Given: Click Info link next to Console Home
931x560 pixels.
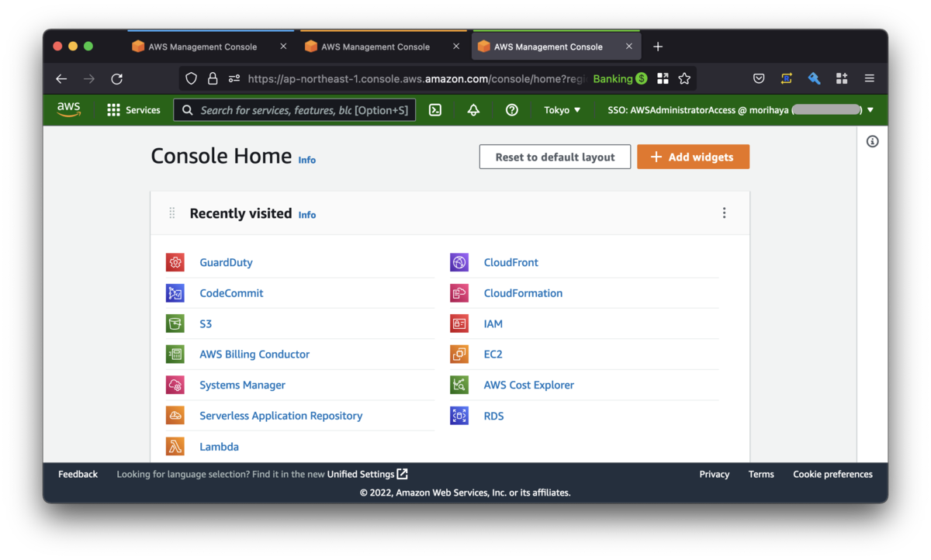Looking at the screenshot, I should coord(307,160).
